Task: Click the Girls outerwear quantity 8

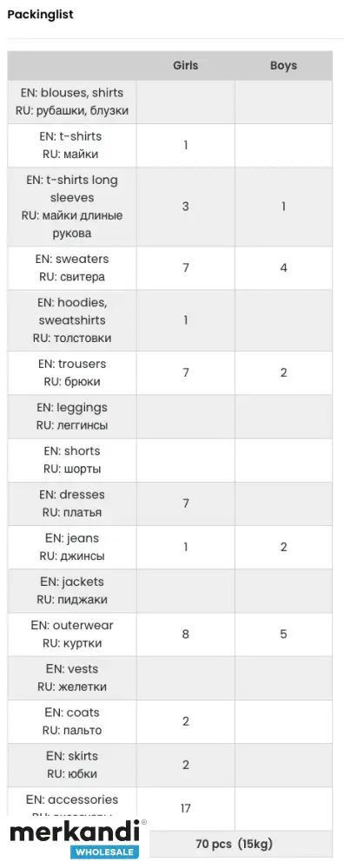Action: tap(186, 634)
